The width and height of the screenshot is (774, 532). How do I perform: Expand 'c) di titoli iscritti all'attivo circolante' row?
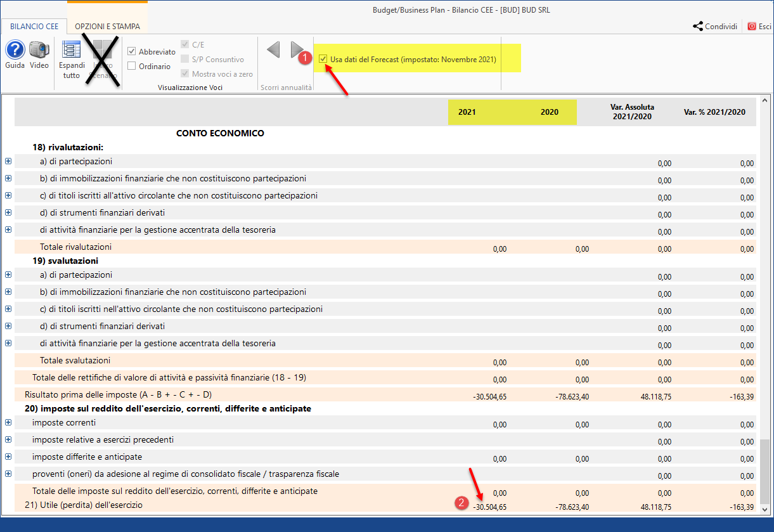tap(8, 195)
